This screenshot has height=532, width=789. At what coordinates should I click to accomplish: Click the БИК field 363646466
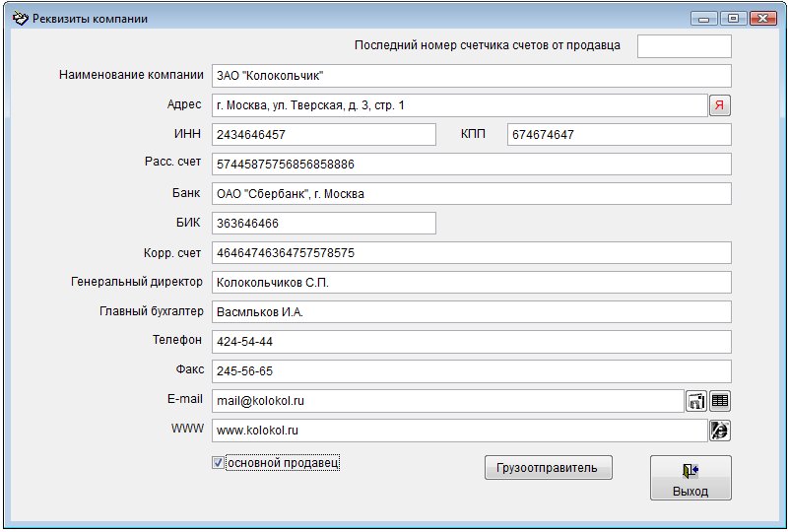[x=324, y=223]
